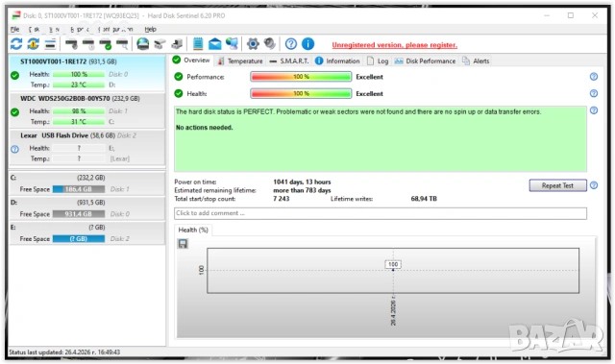Click the disk transfer toolbar icon
Viewport: 615px width, 364px height.
[x=177, y=44]
